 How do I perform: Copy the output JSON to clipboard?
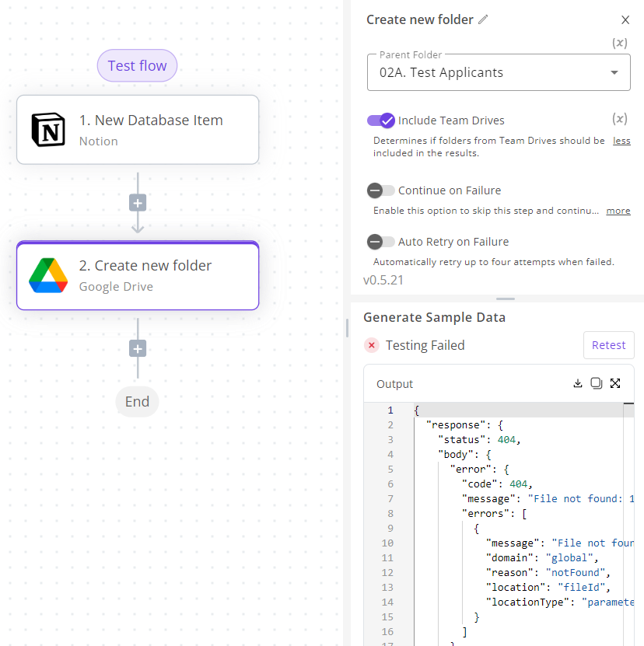597,383
